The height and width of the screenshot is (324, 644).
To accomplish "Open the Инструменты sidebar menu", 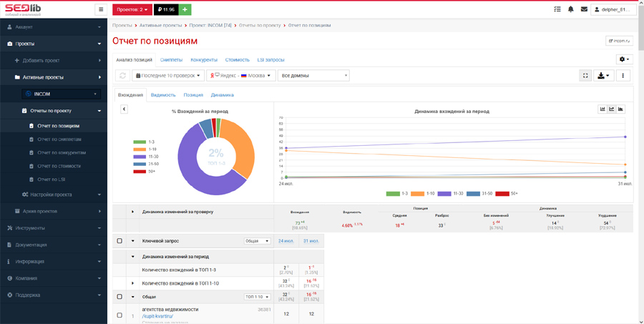I will tap(54, 228).
